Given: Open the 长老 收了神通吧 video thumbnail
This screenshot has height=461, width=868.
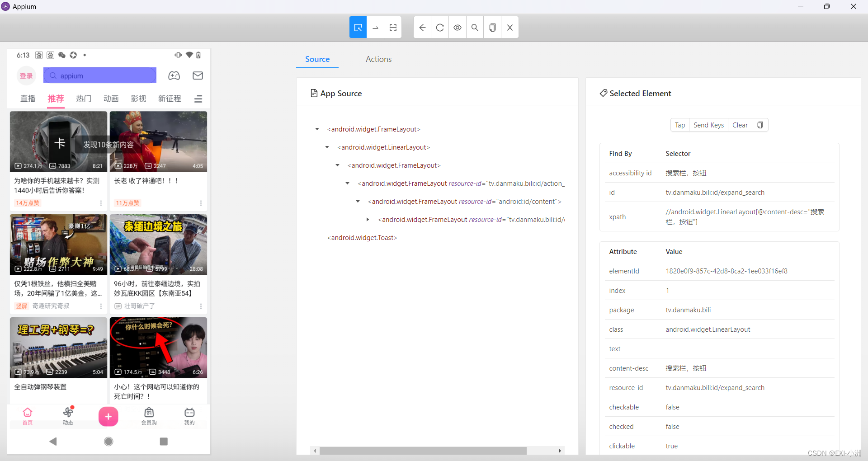Looking at the screenshot, I should tap(158, 141).
